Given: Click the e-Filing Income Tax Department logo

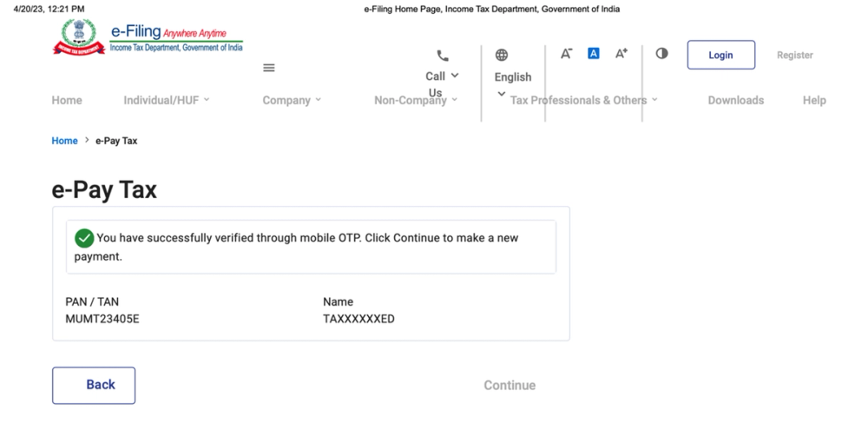Looking at the screenshot, I should tap(148, 37).
